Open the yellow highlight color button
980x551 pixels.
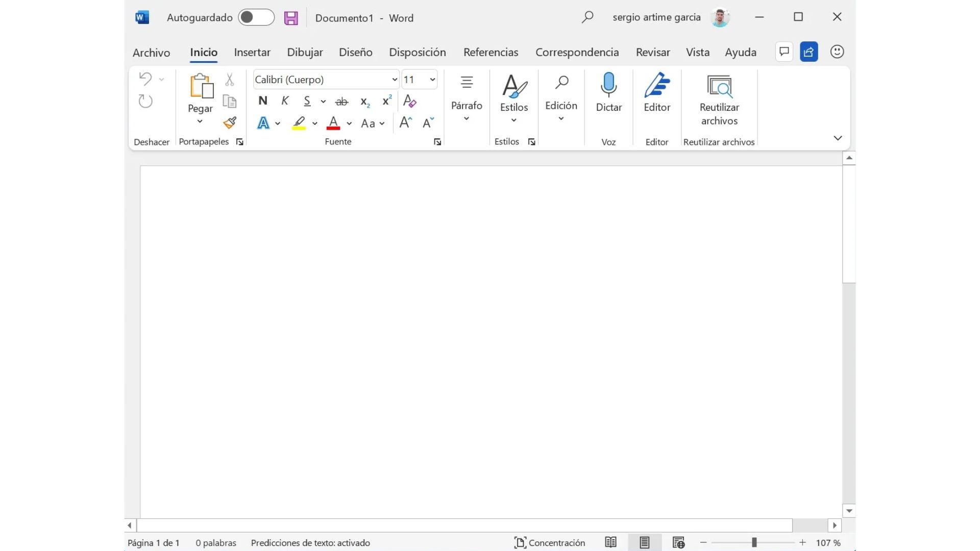coord(299,123)
